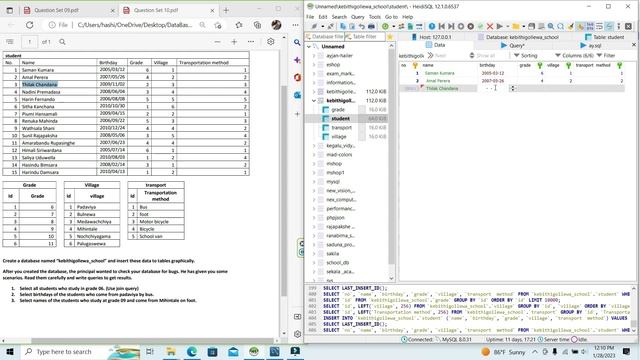The width and height of the screenshot is (640, 360).
Task: Collapse the expanded kebithigollewa_school database node
Action: [314, 100]
